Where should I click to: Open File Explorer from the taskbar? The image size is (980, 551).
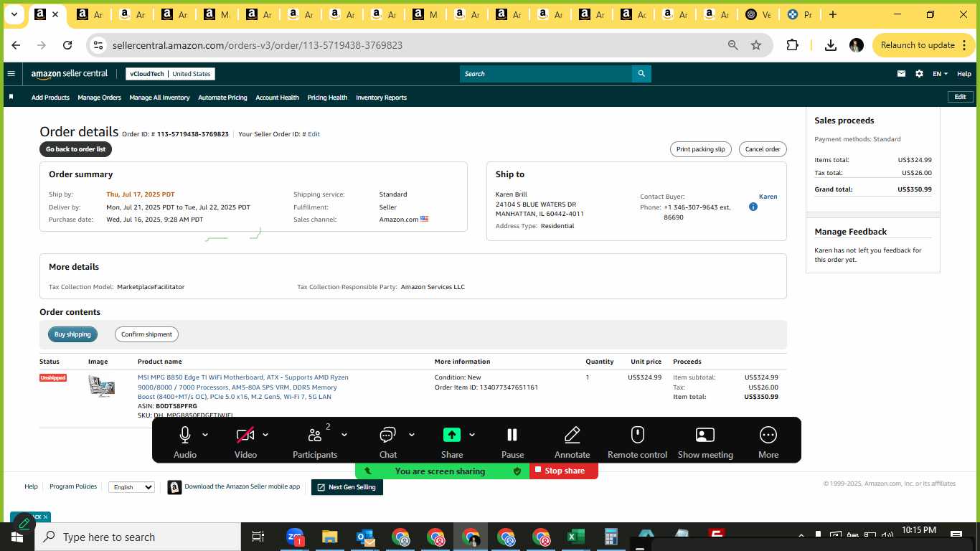pyautogui.click(x=329, y=537)
